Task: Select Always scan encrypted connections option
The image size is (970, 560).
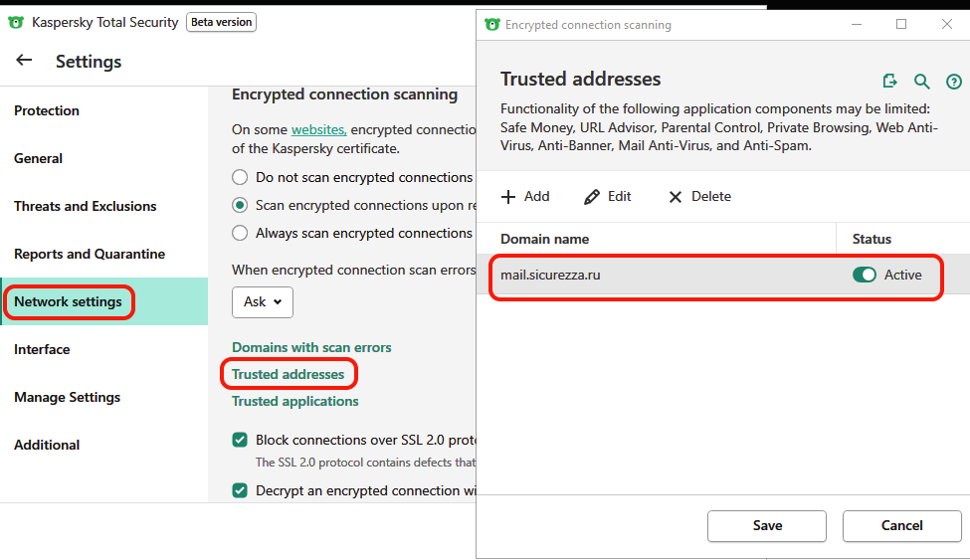Action: [240, 233]
